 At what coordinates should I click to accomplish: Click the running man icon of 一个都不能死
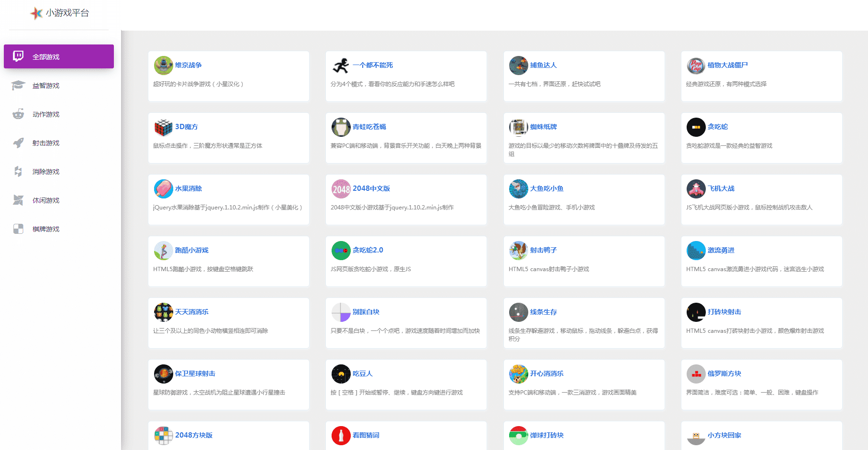341,66
